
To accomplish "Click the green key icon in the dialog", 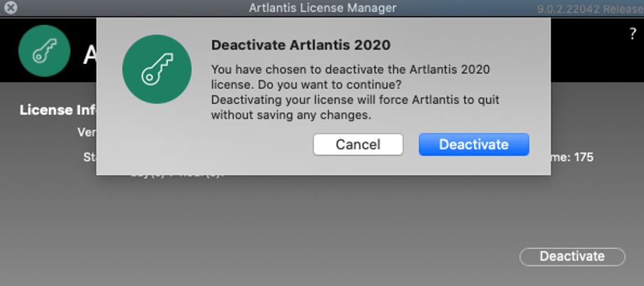I will tap(157, 69).
